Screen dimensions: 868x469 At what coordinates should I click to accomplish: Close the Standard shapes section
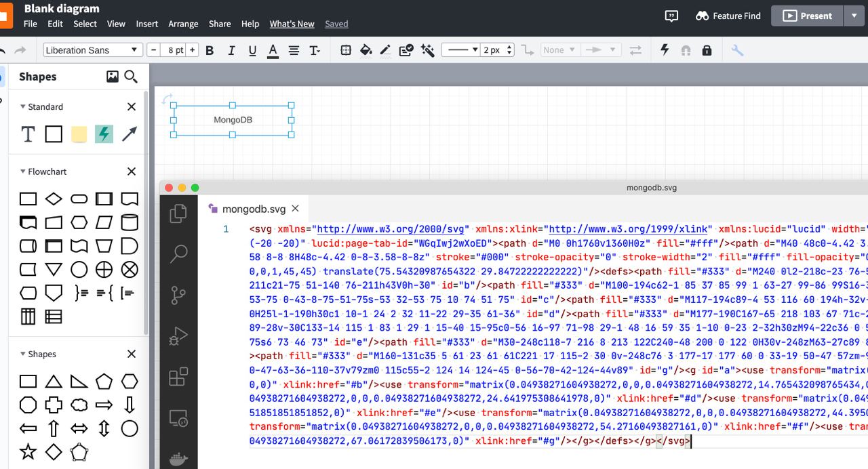132,106
